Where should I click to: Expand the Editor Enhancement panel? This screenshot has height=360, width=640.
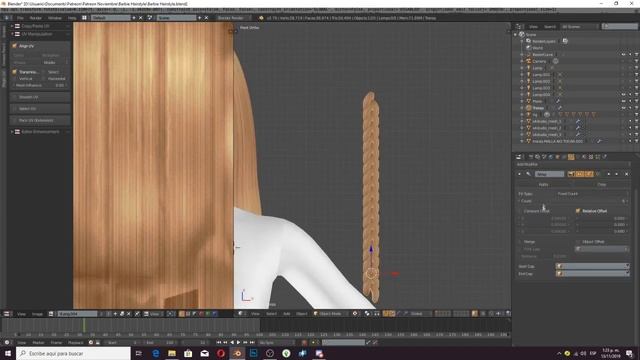tap(13, 132)
